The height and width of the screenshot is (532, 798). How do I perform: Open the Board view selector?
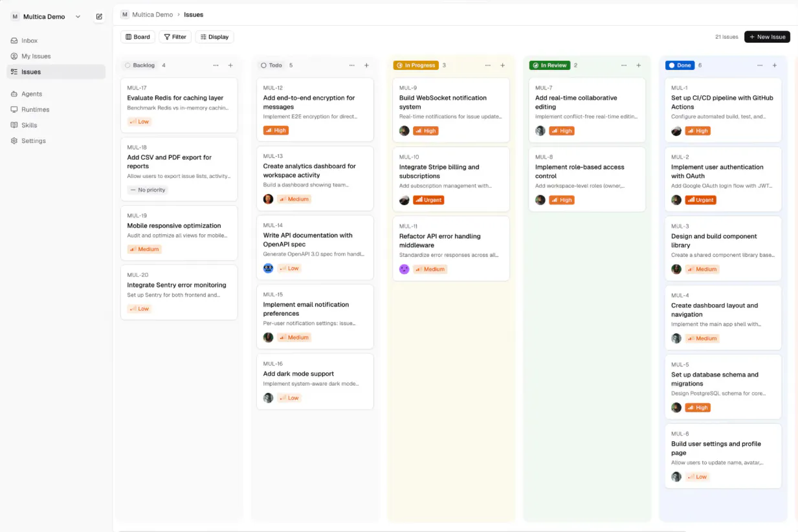pos(138,37)
